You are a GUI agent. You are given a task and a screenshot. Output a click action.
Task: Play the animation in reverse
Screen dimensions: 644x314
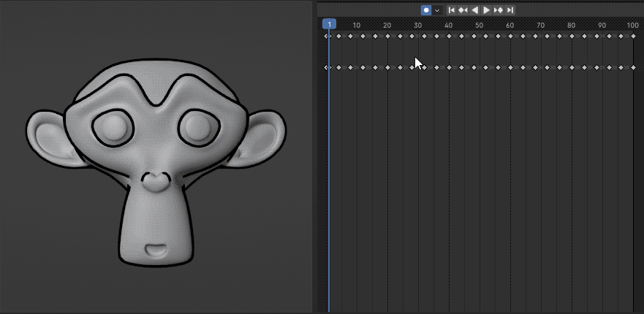tap(475, 10)
